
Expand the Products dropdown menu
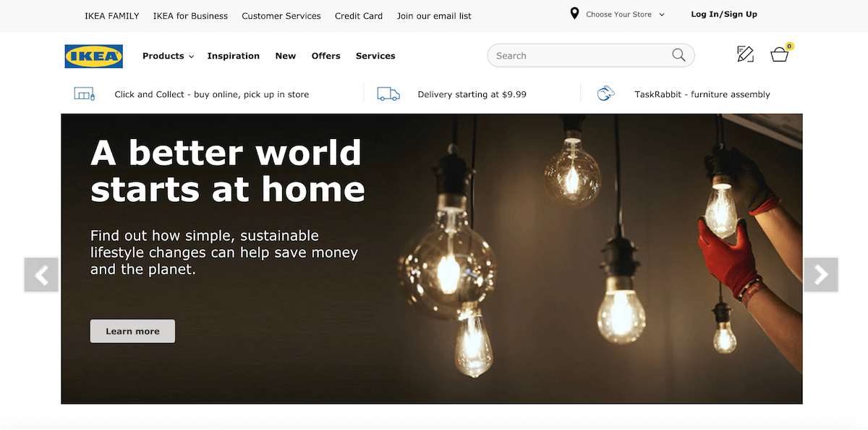click(x=168, y=56)
